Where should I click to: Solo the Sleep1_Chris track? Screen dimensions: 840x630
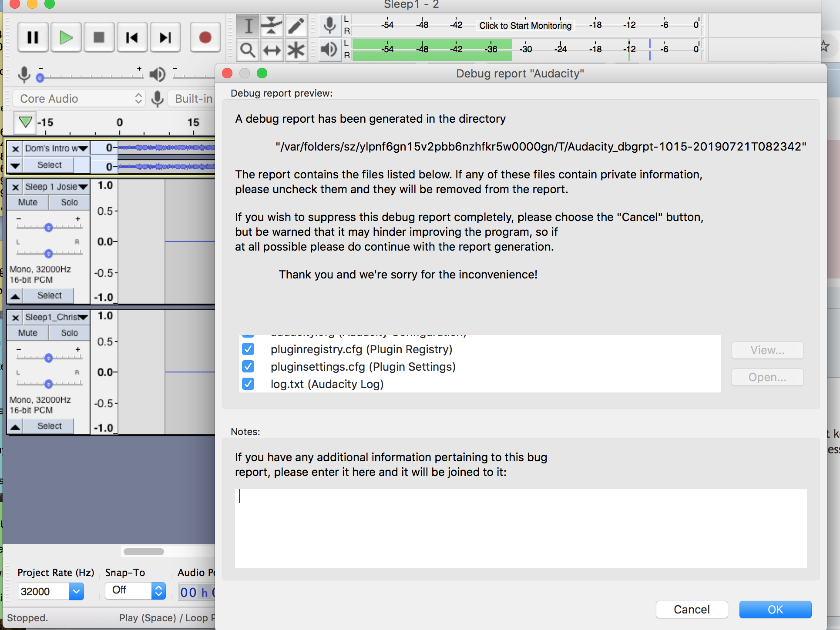[x=69, y=333]
